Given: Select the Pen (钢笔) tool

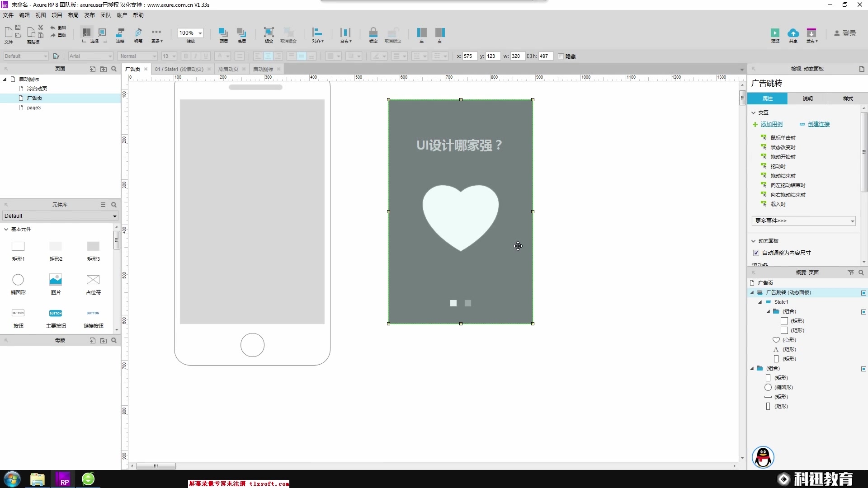Looking at the screenshot, I should (138, 33).
